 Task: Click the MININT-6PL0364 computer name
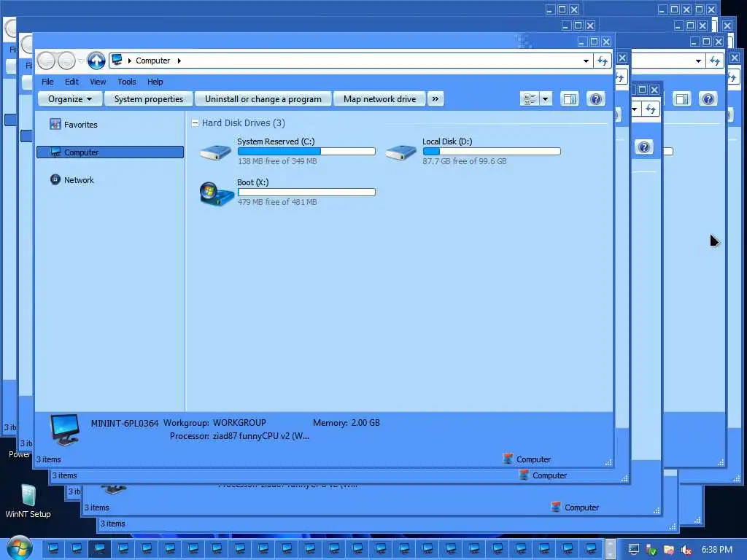click(x=124, y=423)
